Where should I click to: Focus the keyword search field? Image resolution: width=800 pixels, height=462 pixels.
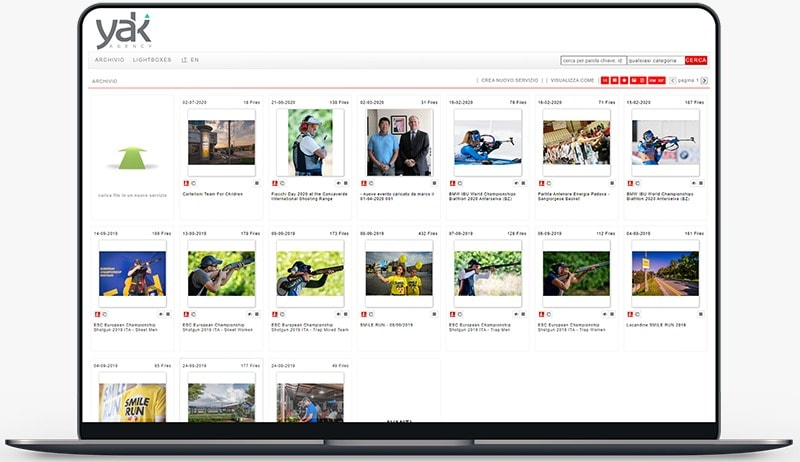click(x=593, y=60)
